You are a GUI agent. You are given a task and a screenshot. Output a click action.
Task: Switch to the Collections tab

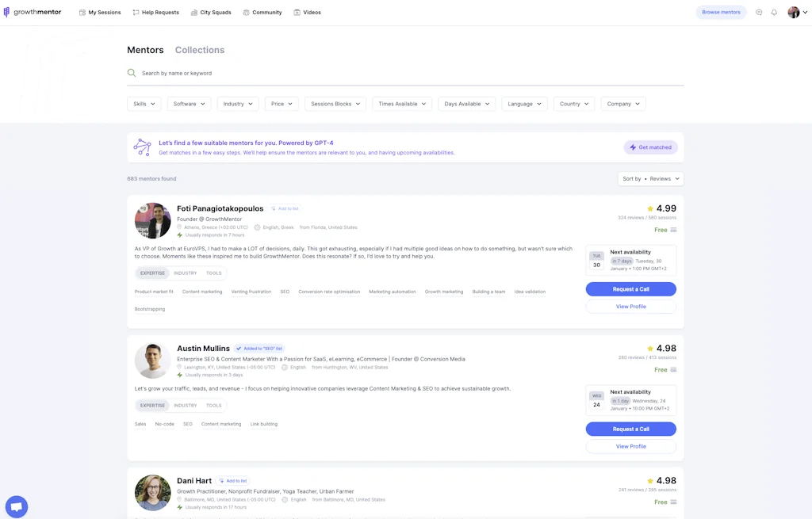point(199,49)
